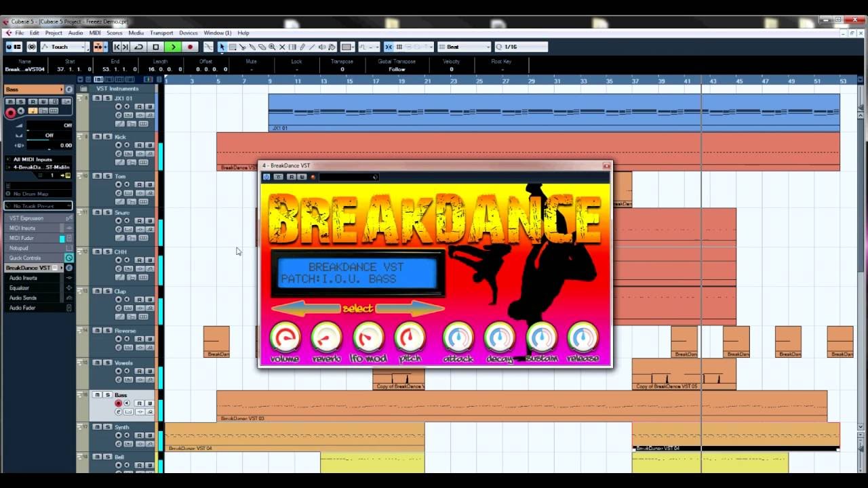Click the No Drum Map field
The height and width of the screenshot is (488, 868).
38,194
